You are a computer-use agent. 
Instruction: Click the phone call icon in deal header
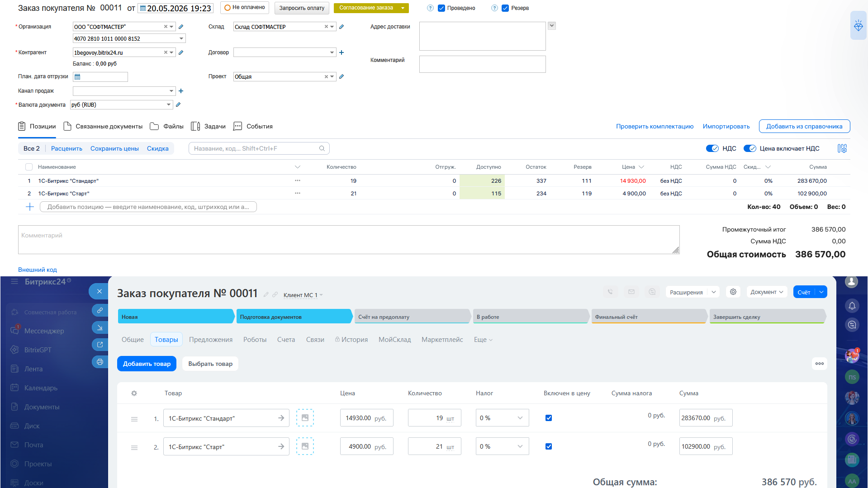tap(610, 292)
